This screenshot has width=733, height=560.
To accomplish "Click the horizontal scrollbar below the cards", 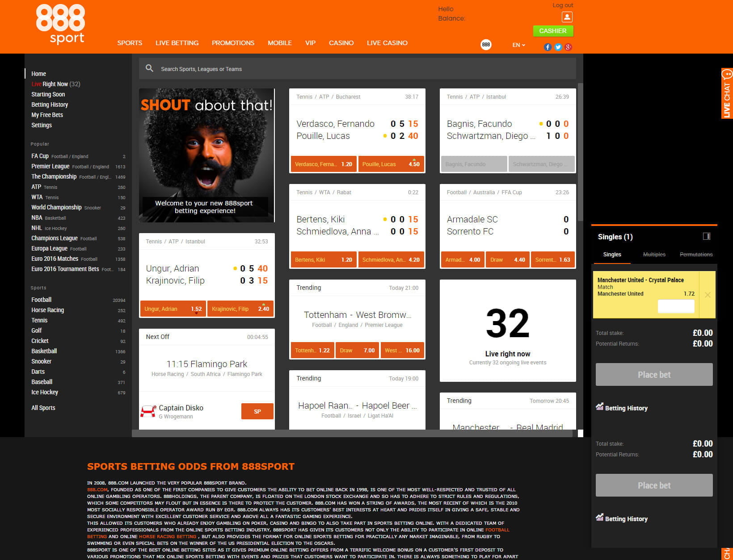I will (352, 433).
